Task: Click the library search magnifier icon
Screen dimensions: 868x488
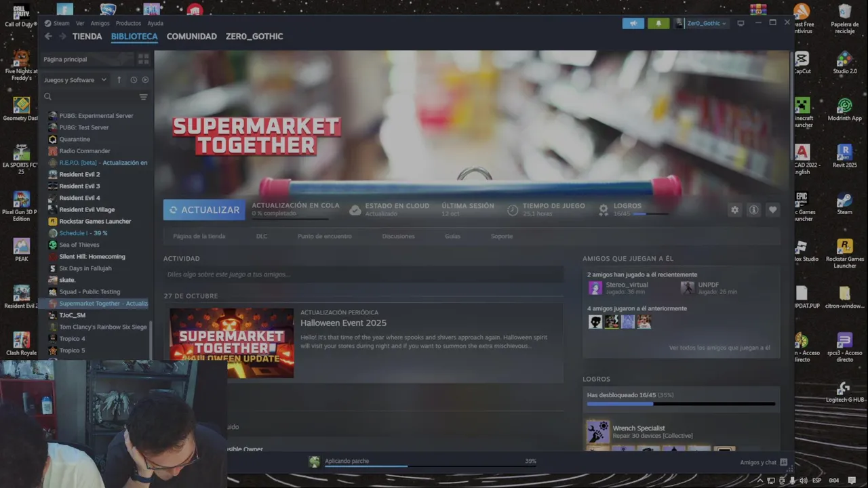Action: pos(48,97)
